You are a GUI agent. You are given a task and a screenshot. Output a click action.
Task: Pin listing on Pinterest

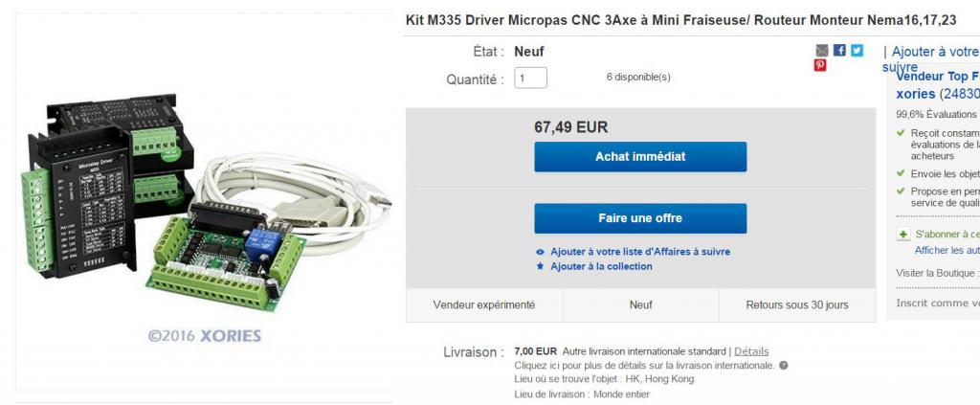pyautogui.click(x=820, y=65)
